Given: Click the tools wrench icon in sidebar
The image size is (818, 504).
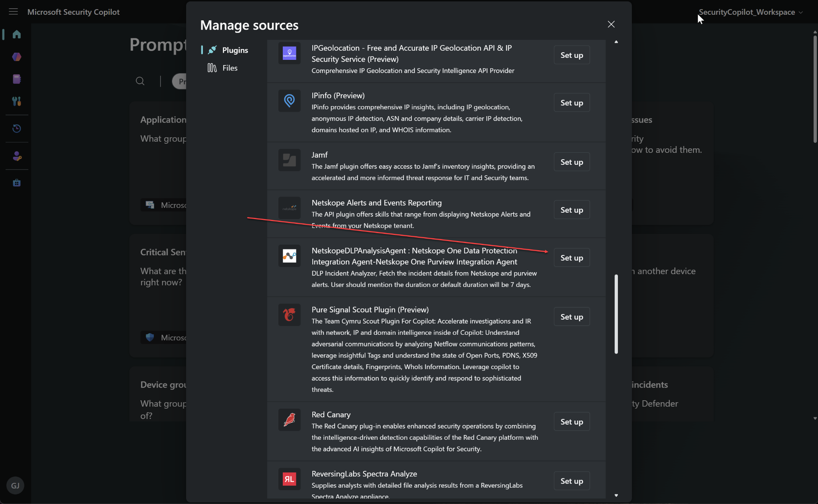Looking at the screenshot, I should (16, 101).
